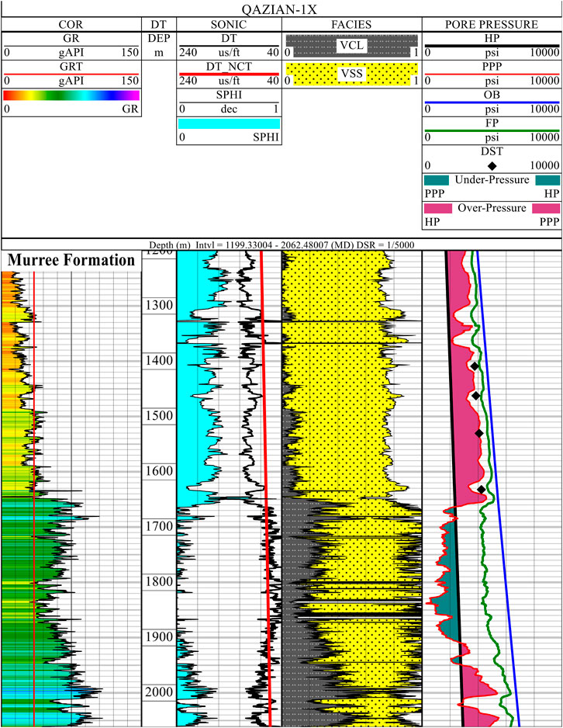Click the DST diamond marker near 1530 m
563x728 pixels.
point(479,433)
